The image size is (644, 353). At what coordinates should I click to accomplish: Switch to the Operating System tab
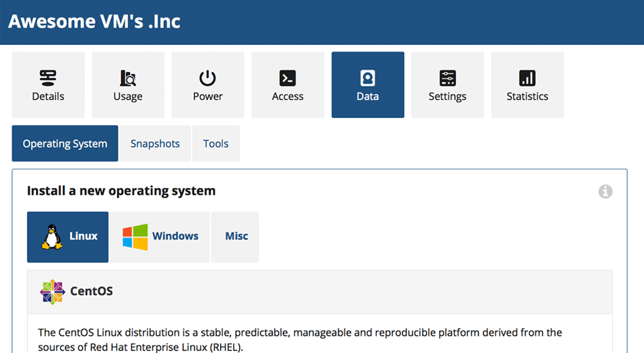pos(65,144)
